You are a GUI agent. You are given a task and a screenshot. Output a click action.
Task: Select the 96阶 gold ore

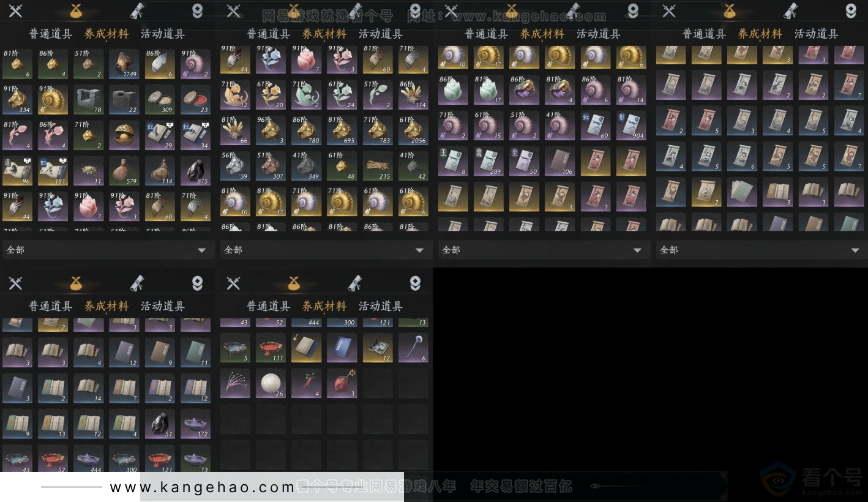tap(271, 130)
